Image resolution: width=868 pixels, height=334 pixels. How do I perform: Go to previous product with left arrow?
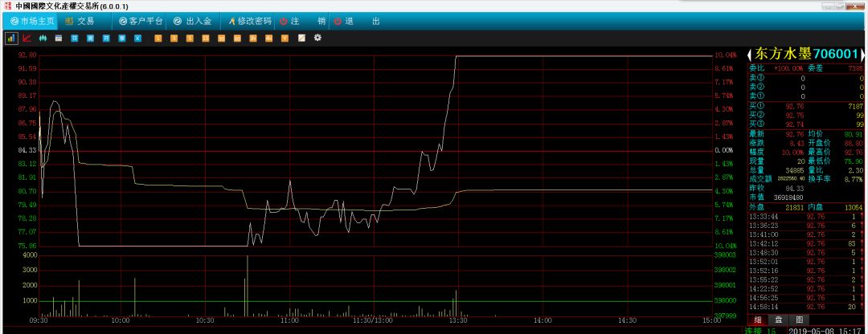point(750,54)
